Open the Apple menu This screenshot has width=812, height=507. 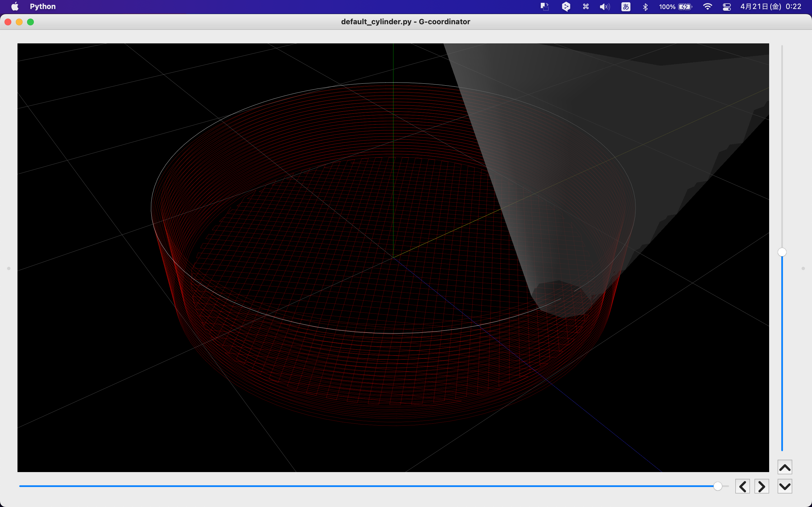click(15, 6)
